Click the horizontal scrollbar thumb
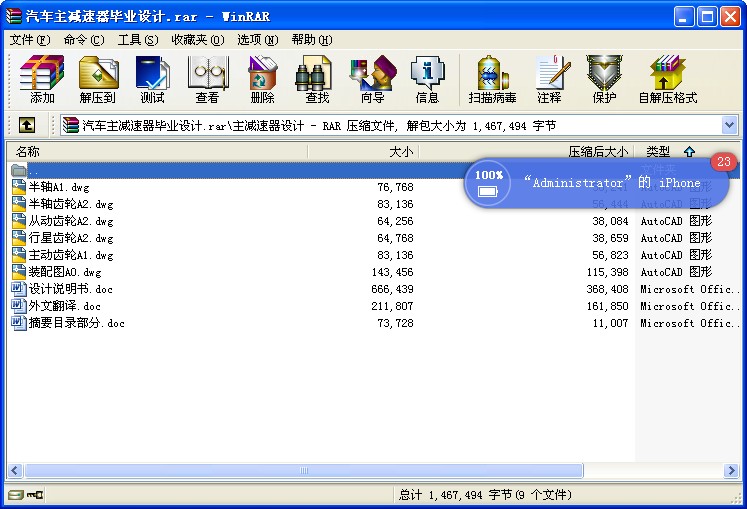 (304, 471)
